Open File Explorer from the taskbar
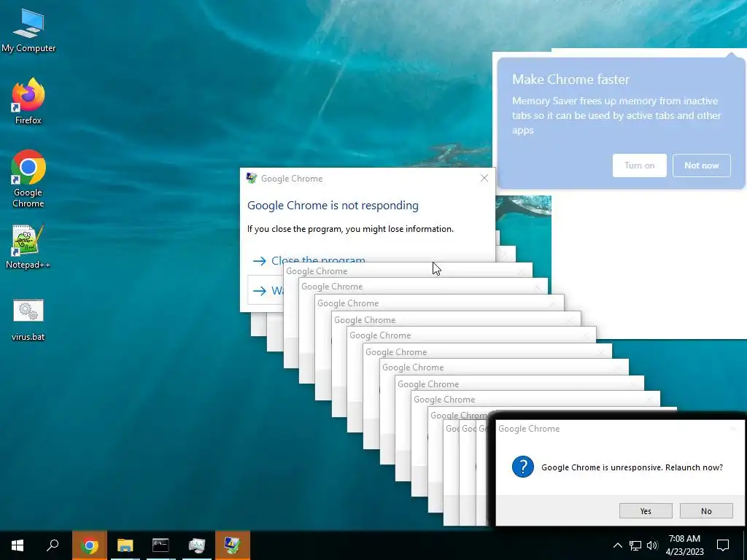Image resolution: width=747 pixels, height=560 pixels. pos(125,545)
